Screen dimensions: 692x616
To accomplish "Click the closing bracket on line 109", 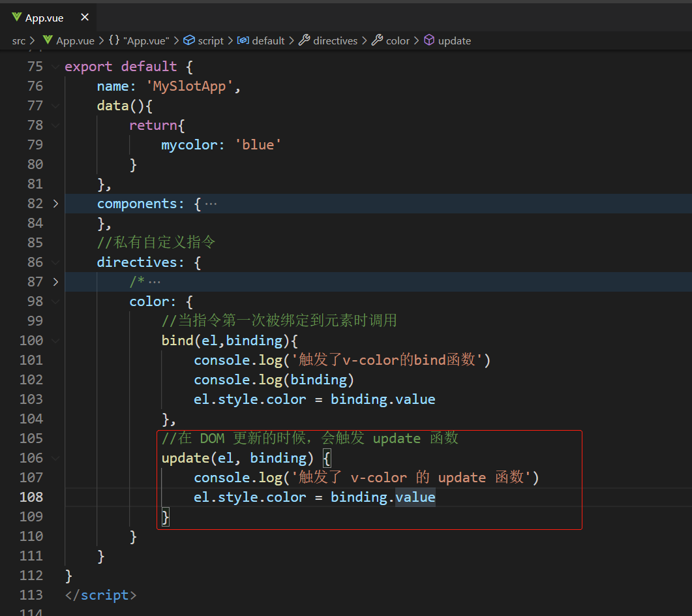I will coord(166,517).
